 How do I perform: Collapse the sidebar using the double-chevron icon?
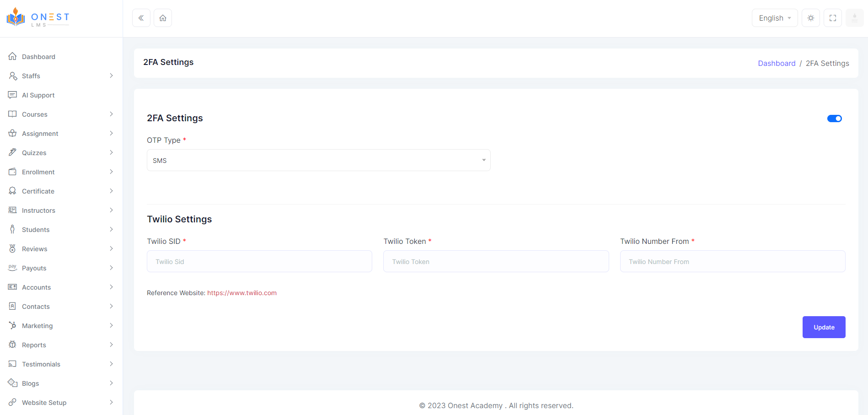(141, 17)
